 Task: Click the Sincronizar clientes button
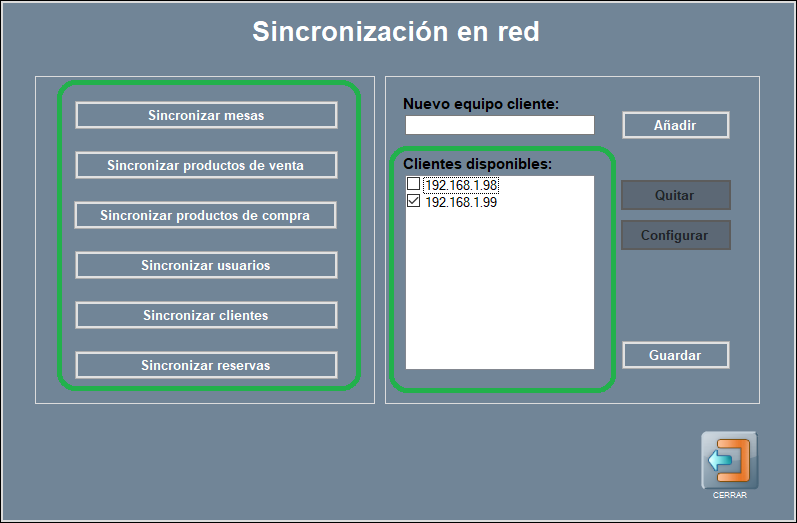click(x=206, y=315)
